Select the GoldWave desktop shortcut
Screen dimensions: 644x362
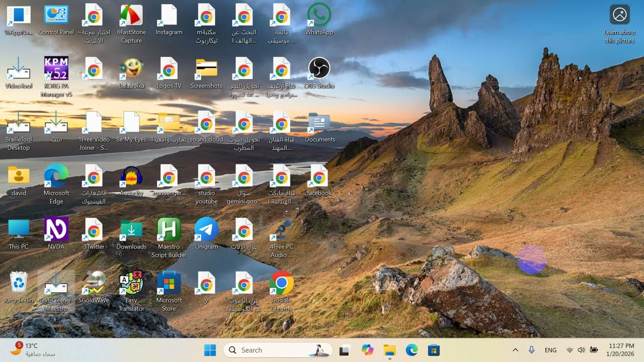pyautogui.click(x=94, y=288)
